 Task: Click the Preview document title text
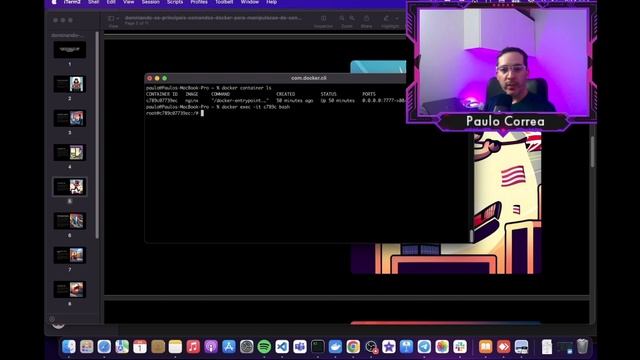point(213,18)
